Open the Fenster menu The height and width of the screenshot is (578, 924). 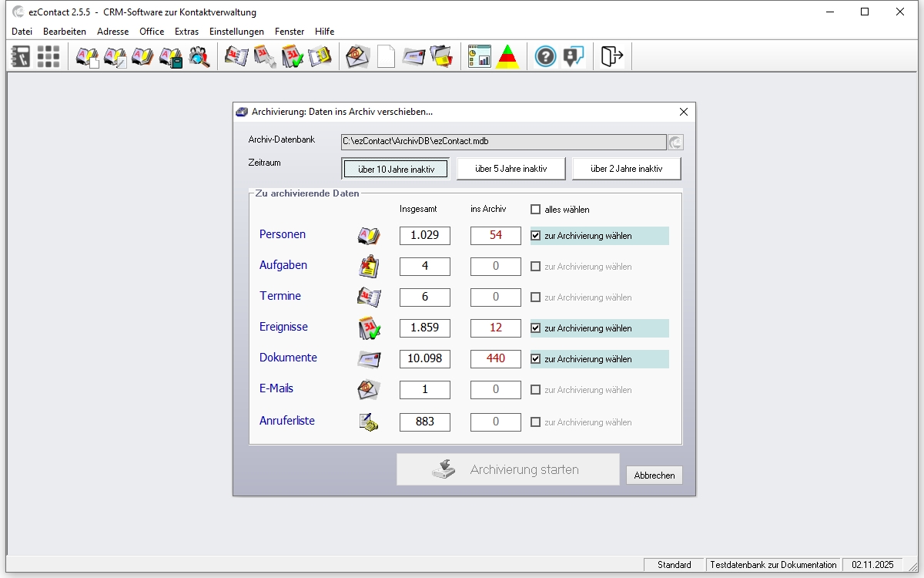click(290, 32)
